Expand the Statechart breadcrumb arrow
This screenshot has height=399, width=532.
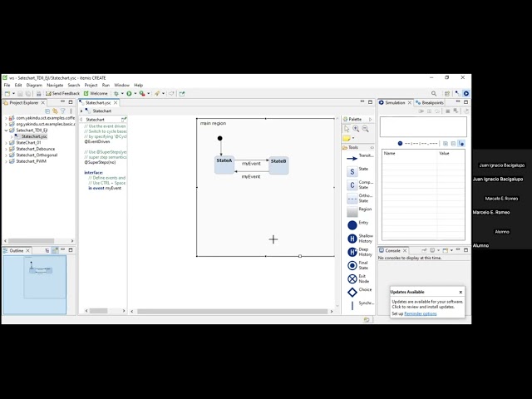click(x=81, y=111)
